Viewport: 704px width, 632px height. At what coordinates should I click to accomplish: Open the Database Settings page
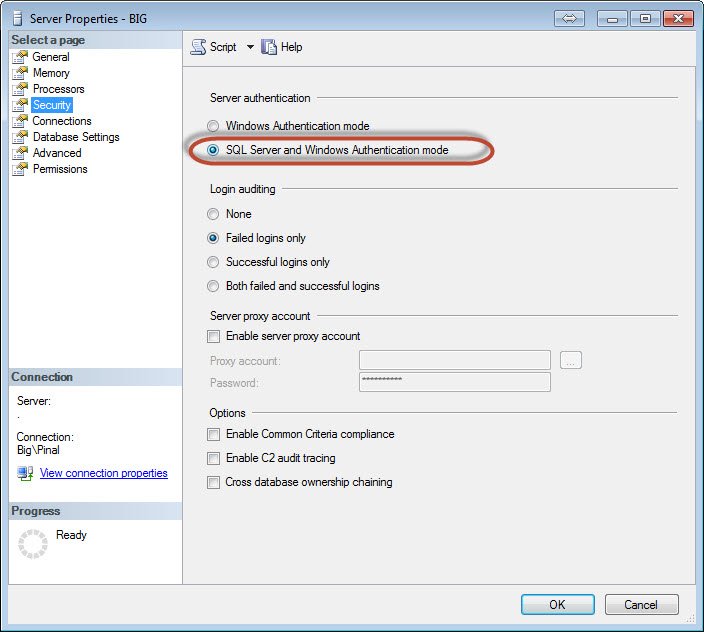coord(76,137)
